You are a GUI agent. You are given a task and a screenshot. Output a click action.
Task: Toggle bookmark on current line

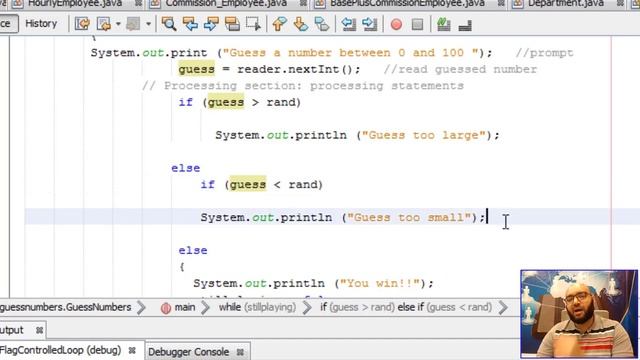point(322,24)
